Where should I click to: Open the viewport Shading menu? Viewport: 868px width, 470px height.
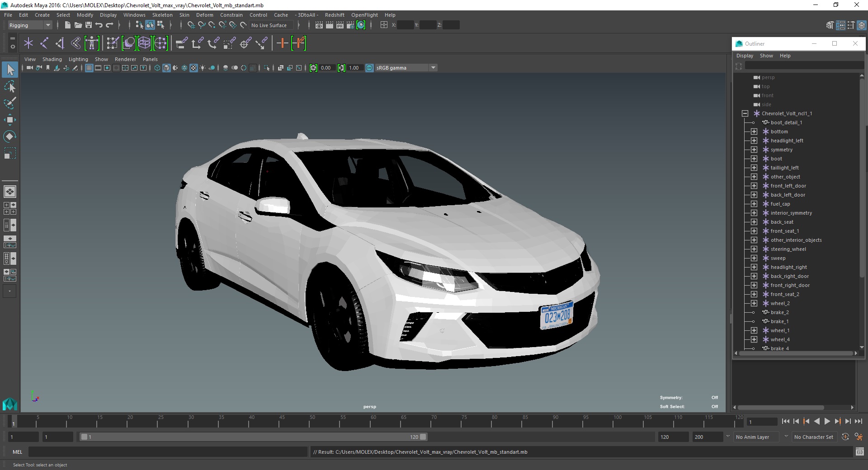(52, 59)
